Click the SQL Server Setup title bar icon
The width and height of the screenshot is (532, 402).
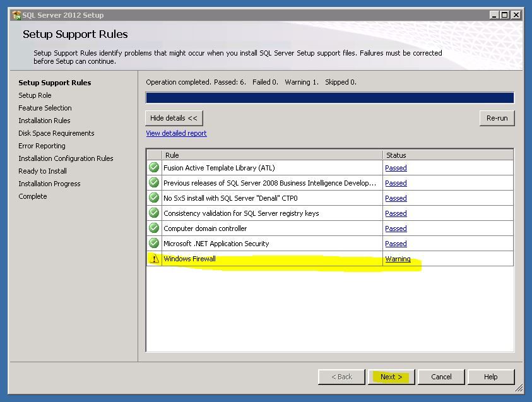[16, 15]
